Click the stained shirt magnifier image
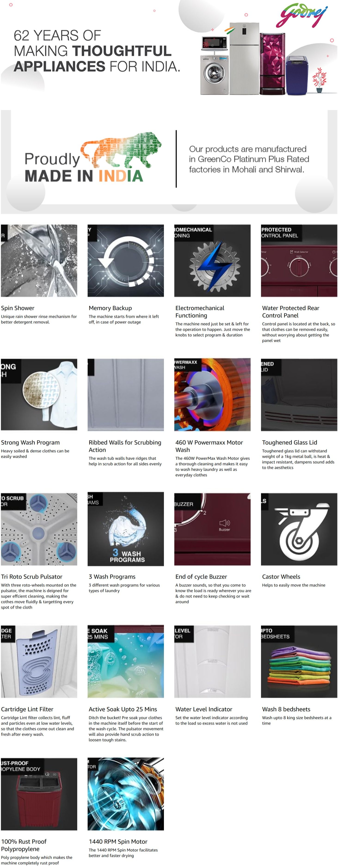The image size is (338, 868). click(x=39, y=394)
